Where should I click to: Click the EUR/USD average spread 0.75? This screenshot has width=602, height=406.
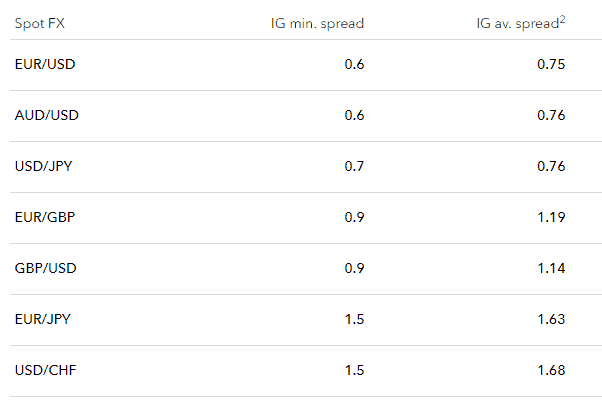coord(550,64)
